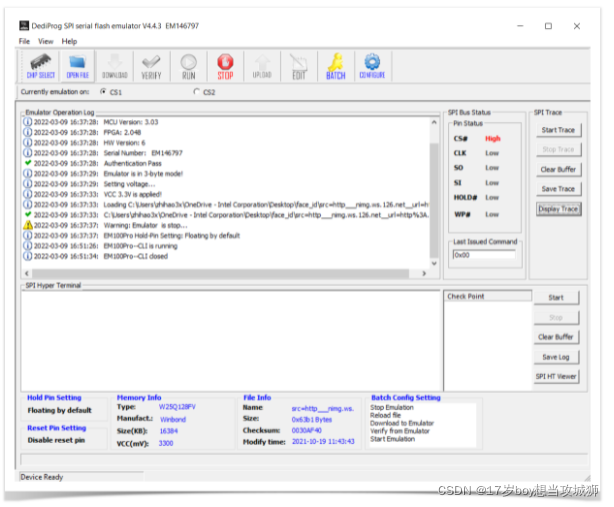This screenshot has width=614, height=507.
Task: Click the log scroll down arrow
Action: 434,263
